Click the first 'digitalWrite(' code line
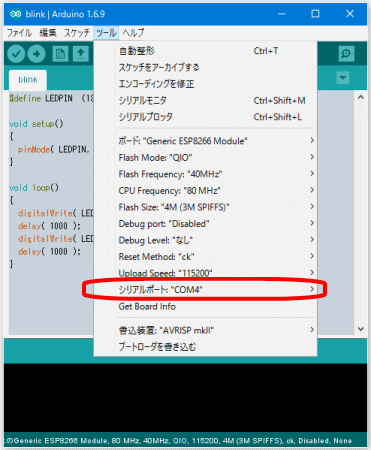 click(x=56, y=213)
